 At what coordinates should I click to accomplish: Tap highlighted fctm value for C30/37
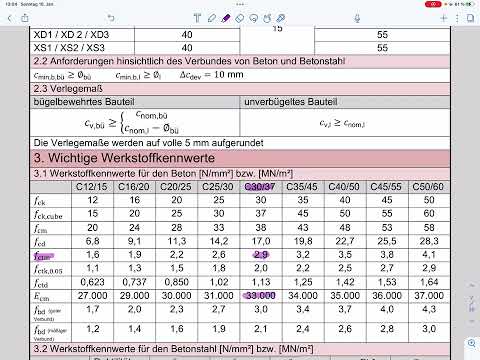point(261,255)
